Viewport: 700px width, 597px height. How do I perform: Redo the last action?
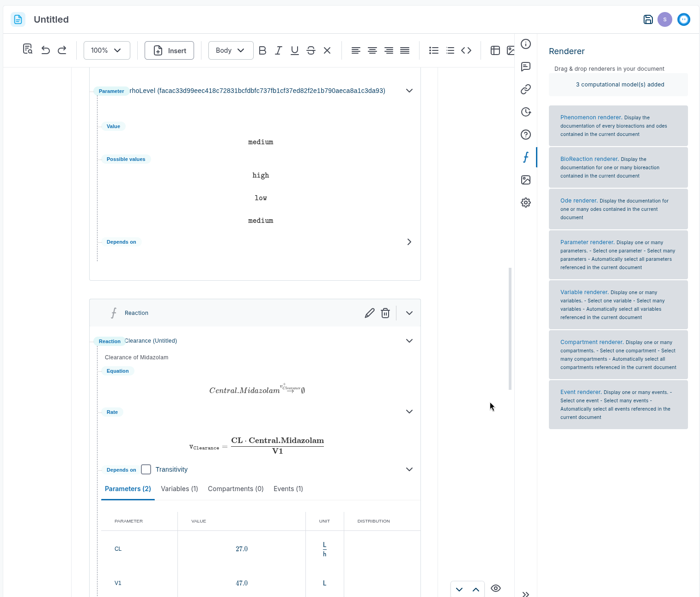62,50
